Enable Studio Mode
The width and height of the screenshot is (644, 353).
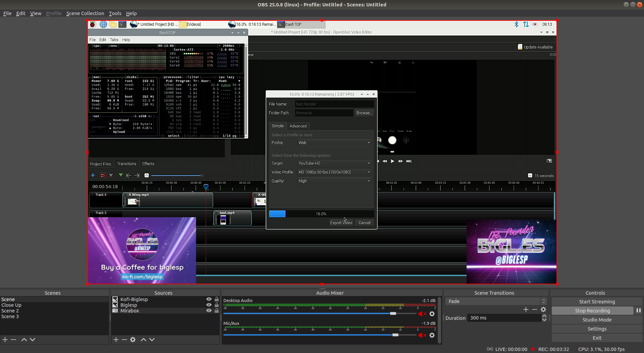pos(597,320)
